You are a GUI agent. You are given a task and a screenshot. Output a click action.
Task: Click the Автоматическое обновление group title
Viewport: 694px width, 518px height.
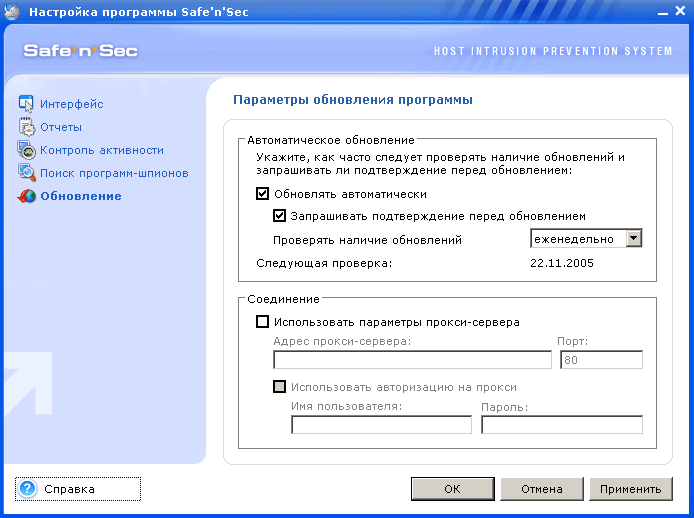(331, 140)
